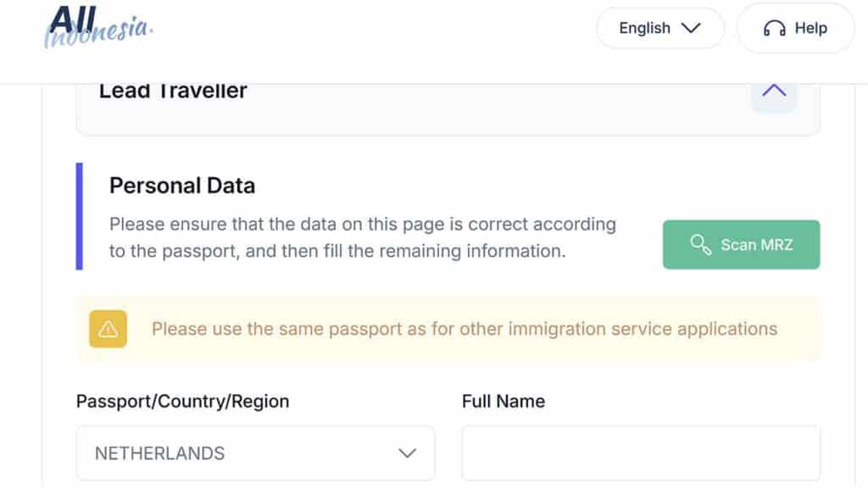
Task: Click the All Indonesia logo
Action: (98, 26)
